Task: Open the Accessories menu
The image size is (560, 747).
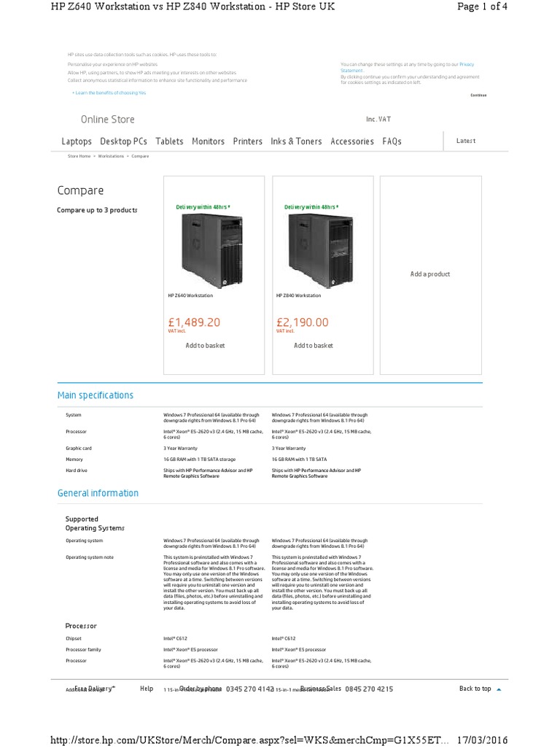Action: (352, 142)
